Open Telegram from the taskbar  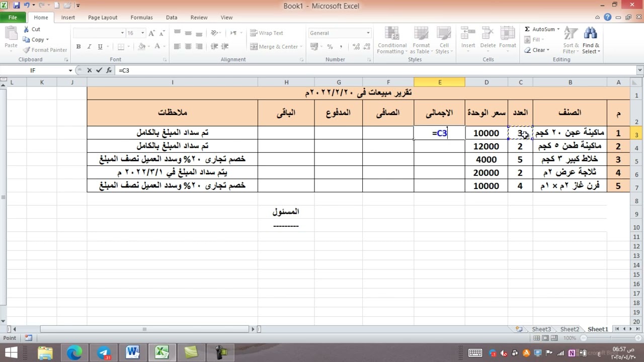point(104,352)
